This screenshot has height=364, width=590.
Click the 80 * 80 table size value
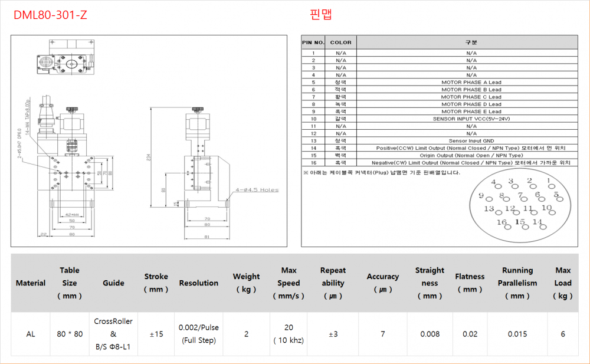tap(70, 334)
